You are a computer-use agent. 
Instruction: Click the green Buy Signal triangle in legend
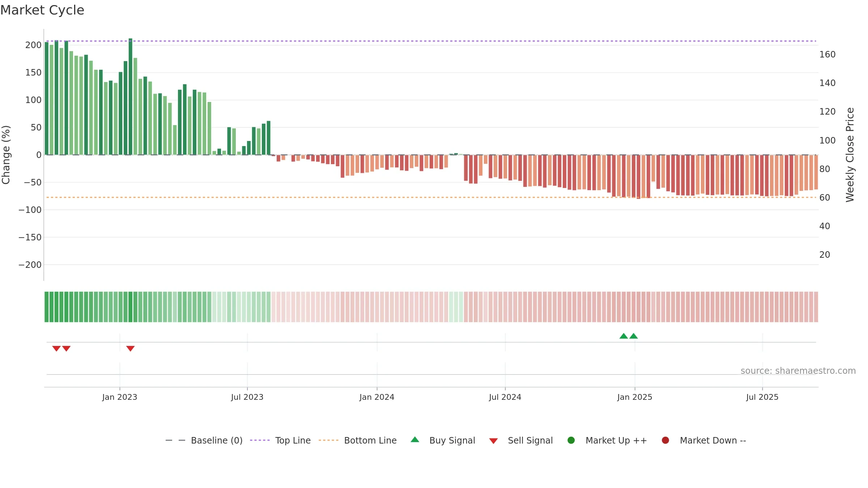tap(415, 440)
